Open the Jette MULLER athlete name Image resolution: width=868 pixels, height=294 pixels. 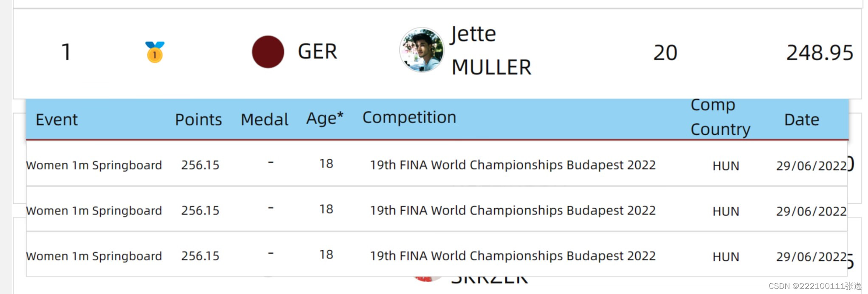click(491, 51)
